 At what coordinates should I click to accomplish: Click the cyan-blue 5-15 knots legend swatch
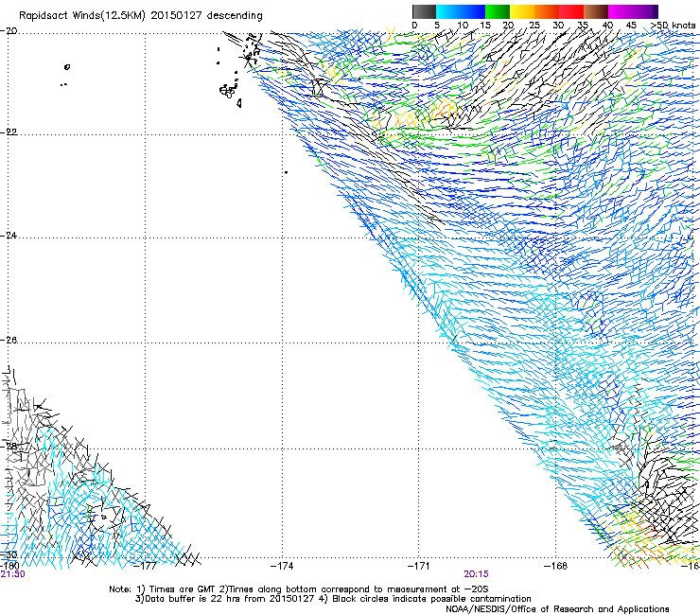point(461,11)
